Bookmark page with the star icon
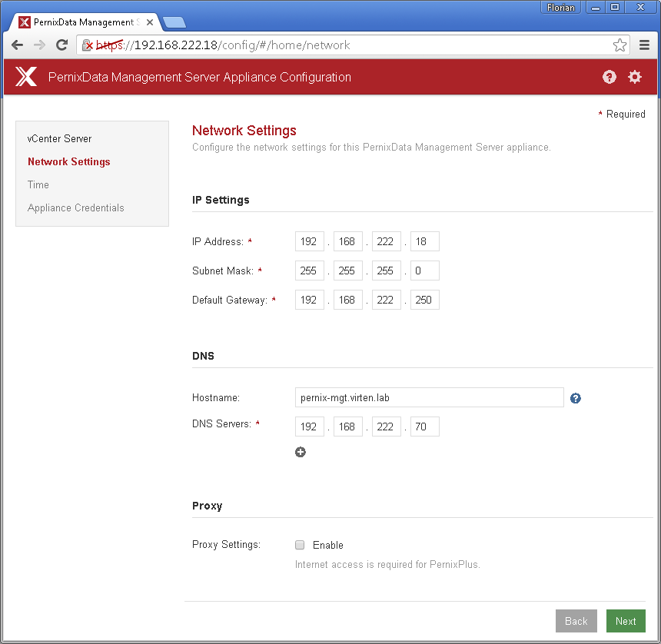Screen dimensions: 661x644 pos(619,45)
